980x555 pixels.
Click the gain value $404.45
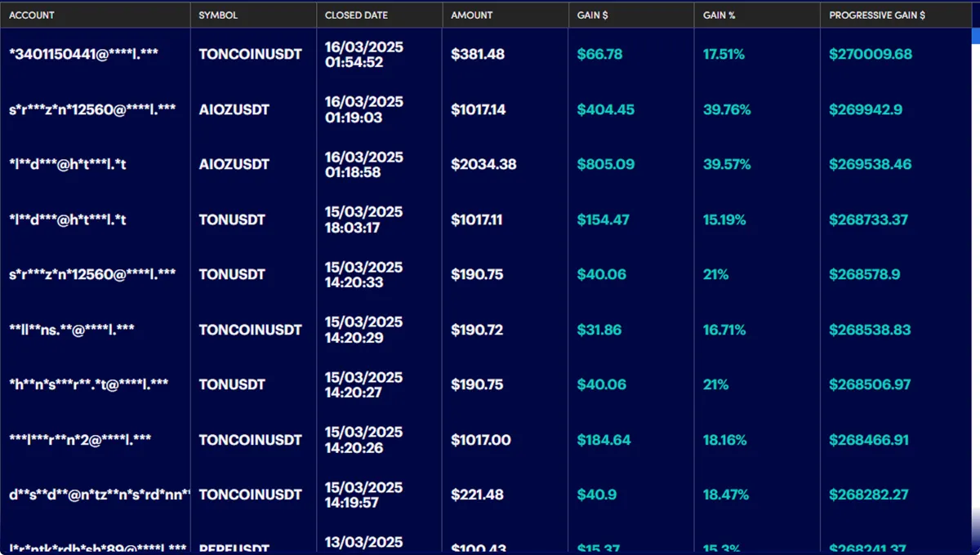(x=606, y=109)
